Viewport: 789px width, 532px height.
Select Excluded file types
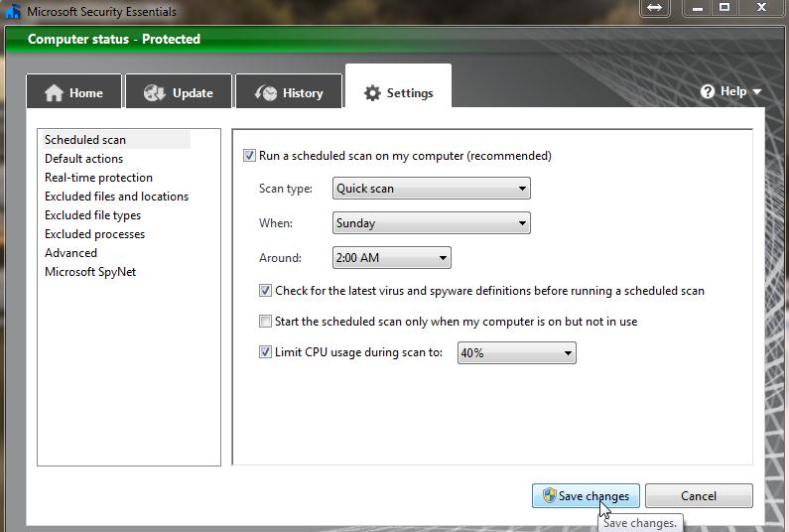point(92,215)
